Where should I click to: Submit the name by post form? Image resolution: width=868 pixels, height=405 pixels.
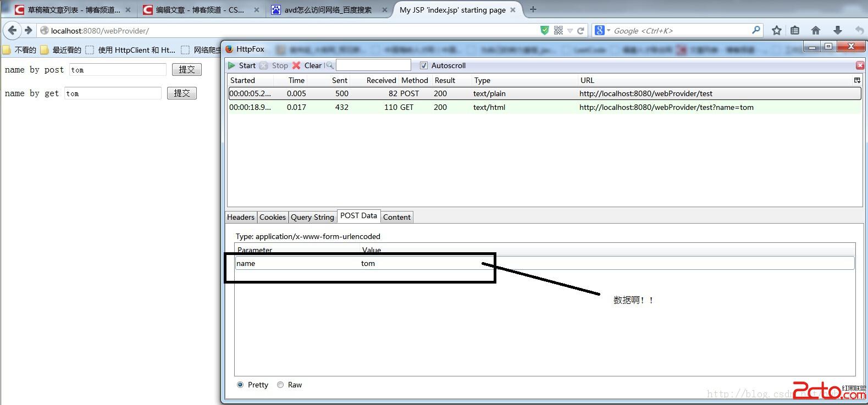tap(186, 69)
